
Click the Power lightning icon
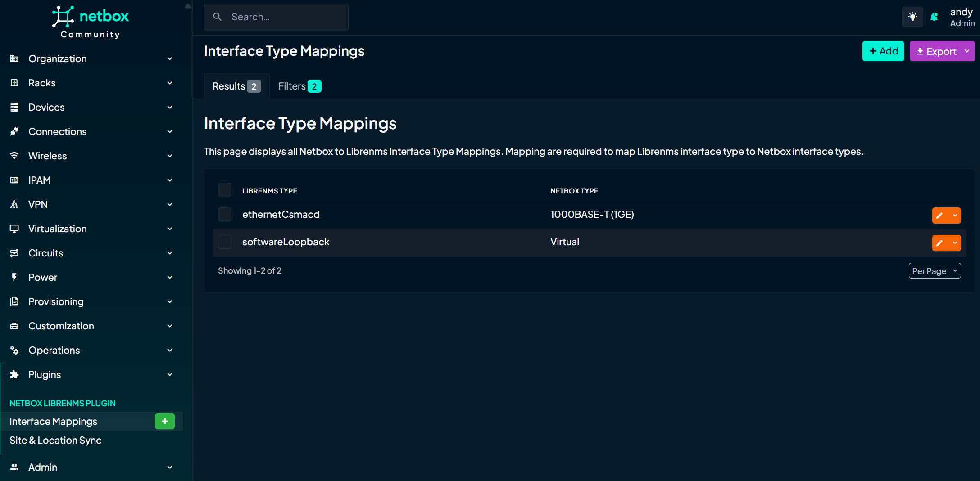[14, 277]
